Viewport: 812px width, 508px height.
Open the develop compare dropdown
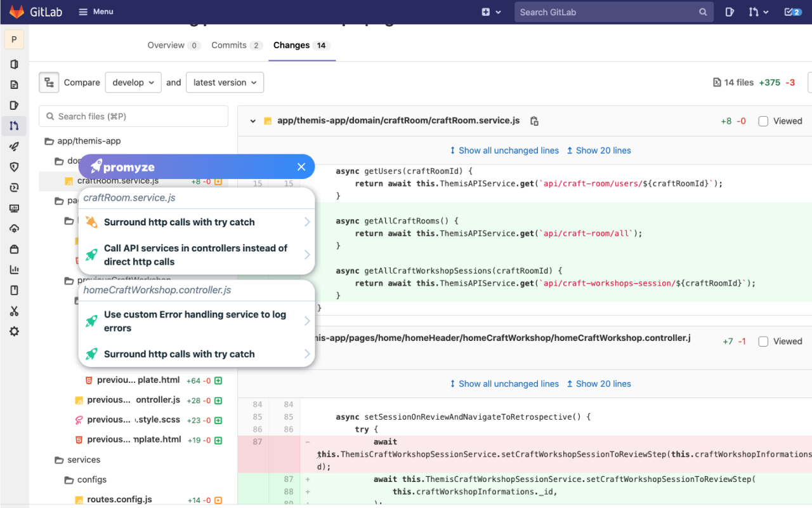coord(133,83)
